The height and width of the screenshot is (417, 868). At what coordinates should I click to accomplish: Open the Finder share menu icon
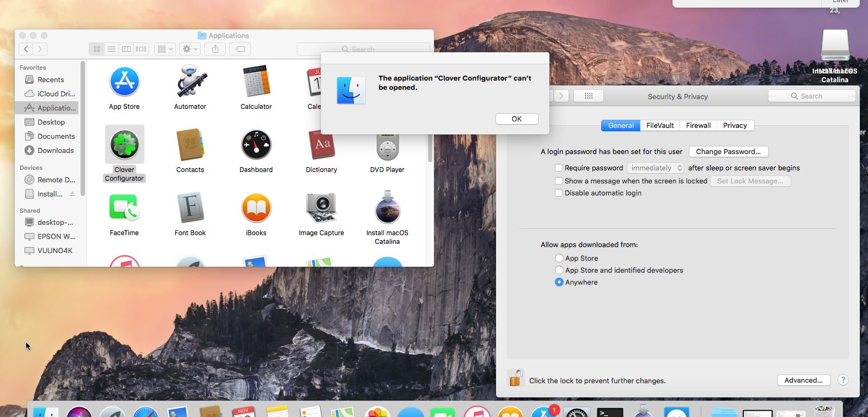click(x=215, y=49)
